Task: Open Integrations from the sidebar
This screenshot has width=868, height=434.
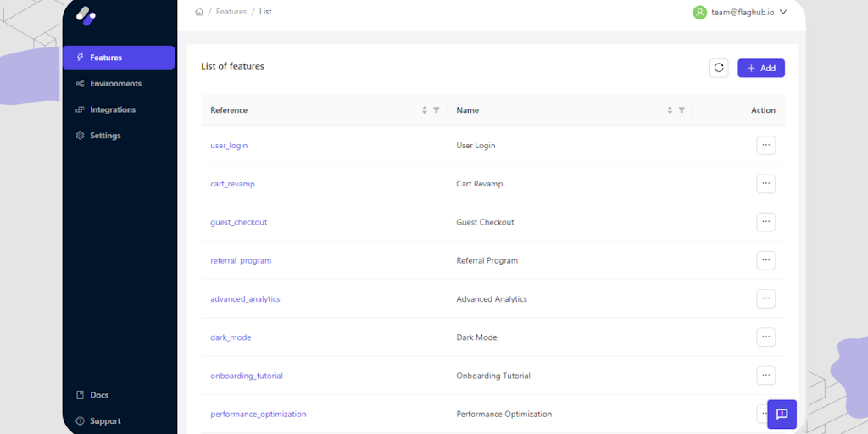Action: click(112, 109)
